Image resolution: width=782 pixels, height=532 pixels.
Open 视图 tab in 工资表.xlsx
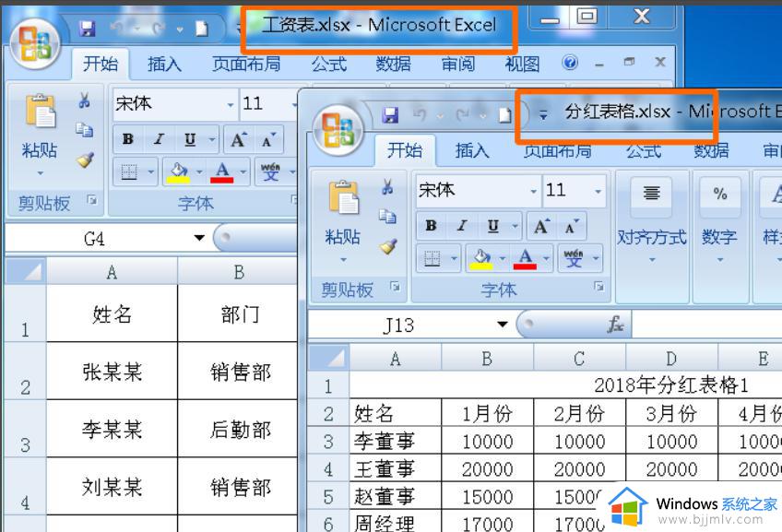tap(522, 64)
